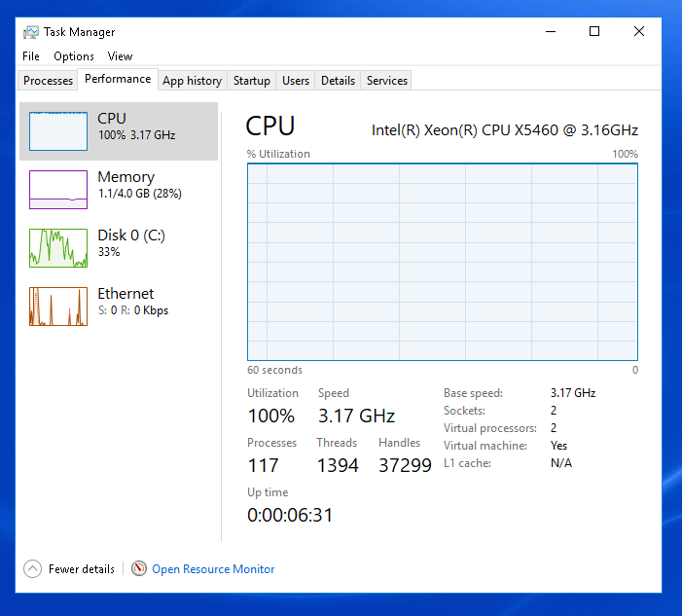Click the Memory label in sidebar
The image size is (682, 616).
pos(126,177)
